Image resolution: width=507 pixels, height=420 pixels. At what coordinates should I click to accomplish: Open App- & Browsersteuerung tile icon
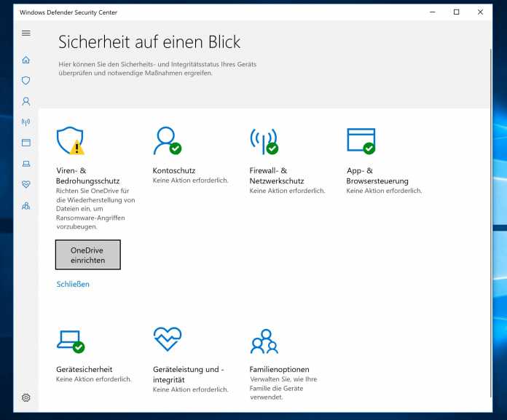pyautogui.click(x=361, y=140)
